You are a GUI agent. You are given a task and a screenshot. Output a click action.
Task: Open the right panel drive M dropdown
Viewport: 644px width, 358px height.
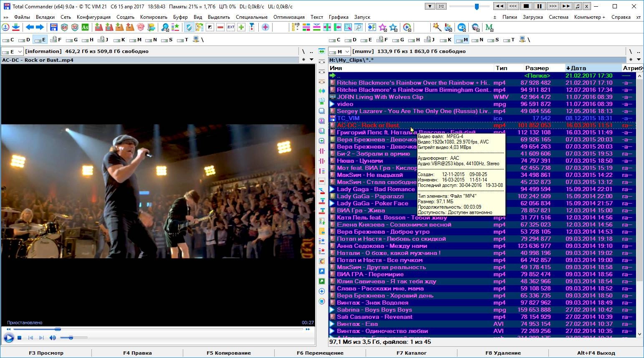[x=339, y=51]
